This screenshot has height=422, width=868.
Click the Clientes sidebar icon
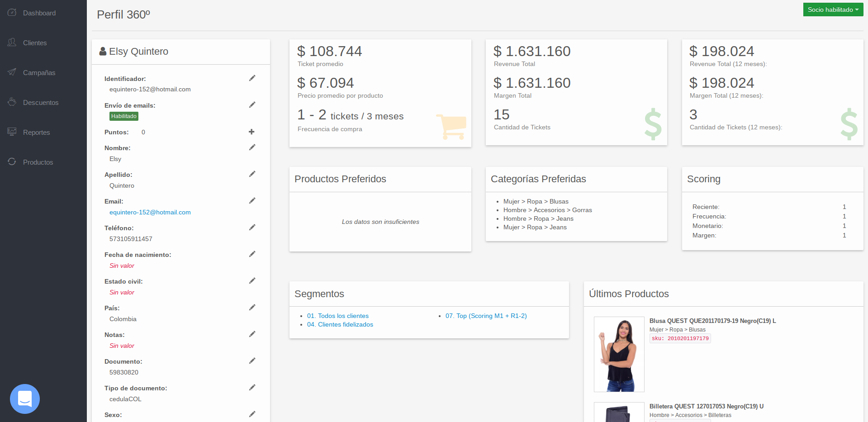point(12,43)
